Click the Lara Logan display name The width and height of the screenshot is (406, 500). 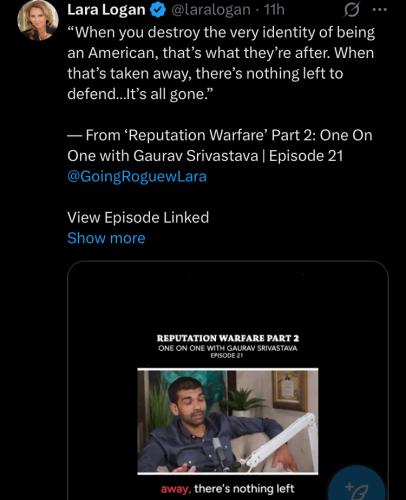coord(106,10)
